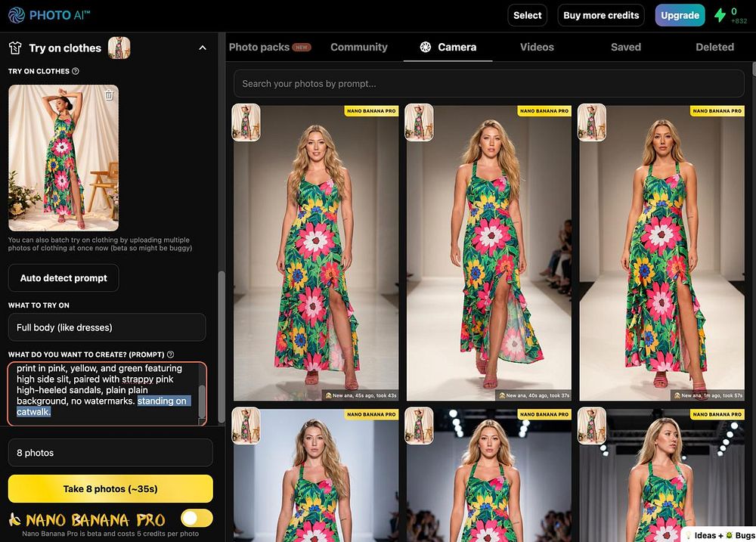Click the banana icon beside Nano Banana Pro
This screenshot has height=542, width=756.
15,519
